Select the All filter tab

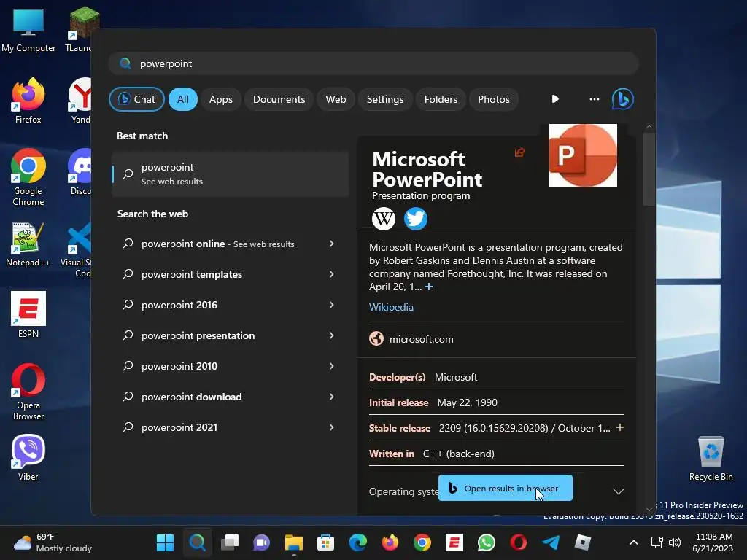(x=183, y=99)
